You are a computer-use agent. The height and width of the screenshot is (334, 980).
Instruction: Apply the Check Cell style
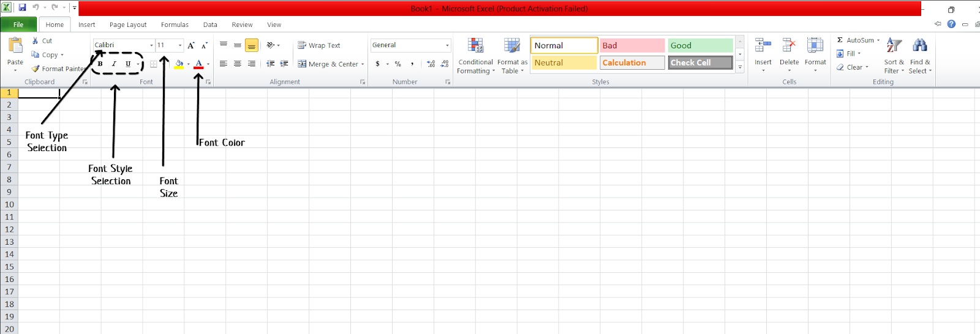(x=700, y=62)
